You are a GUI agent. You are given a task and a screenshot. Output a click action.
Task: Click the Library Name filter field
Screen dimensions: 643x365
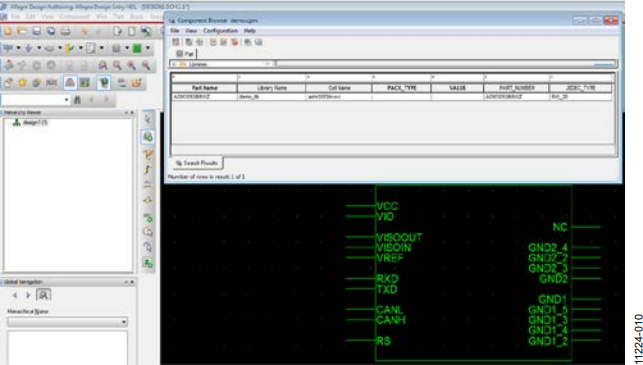tap(271, 78)
